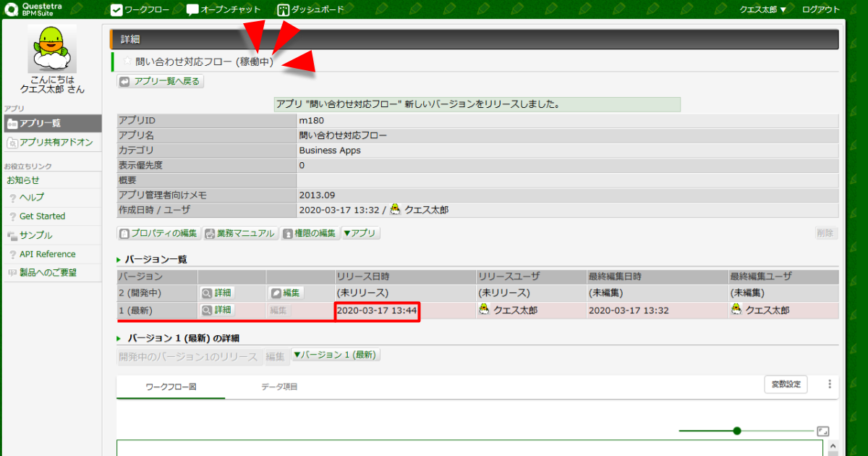The height and width of the screenshot is (456, 868).
Task: Click the workflow diagram scrollbar up arrow
Action: coord(833,447)
